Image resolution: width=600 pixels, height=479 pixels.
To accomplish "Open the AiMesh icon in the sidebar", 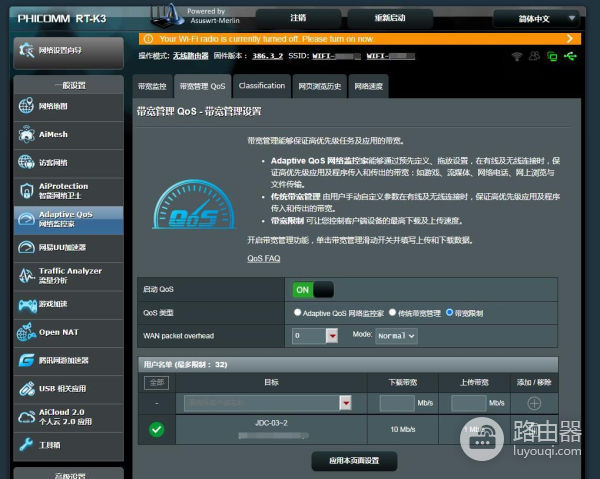I will (x=26, y=134).
